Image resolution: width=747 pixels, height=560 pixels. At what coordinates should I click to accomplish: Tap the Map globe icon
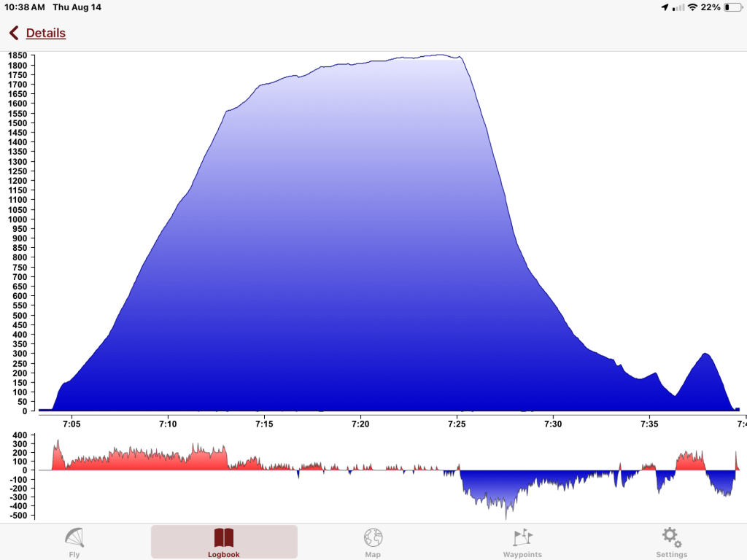point(373,537)
